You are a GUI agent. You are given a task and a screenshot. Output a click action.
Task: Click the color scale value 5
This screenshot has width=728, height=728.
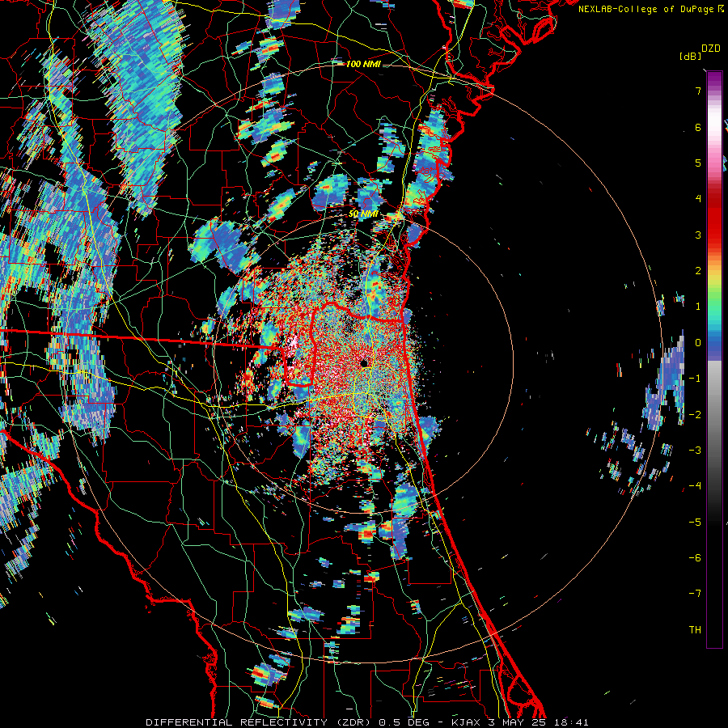click(698, 163)
